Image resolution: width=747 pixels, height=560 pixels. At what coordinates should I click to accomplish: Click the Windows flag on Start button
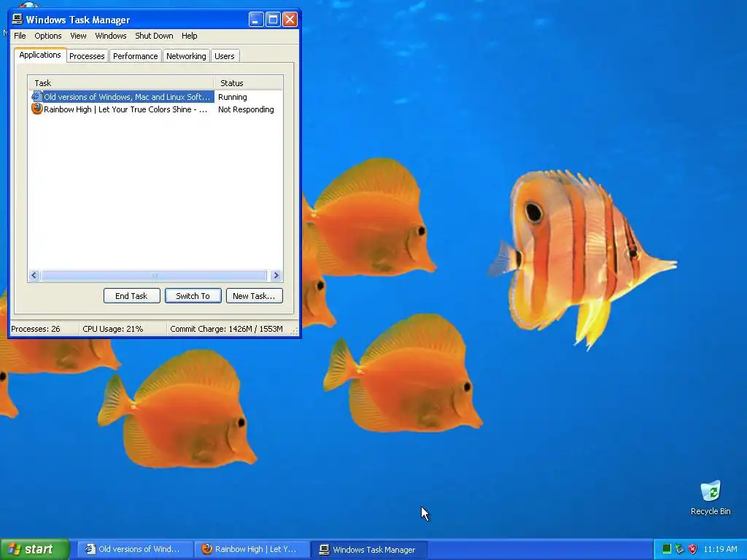point(14,549)
